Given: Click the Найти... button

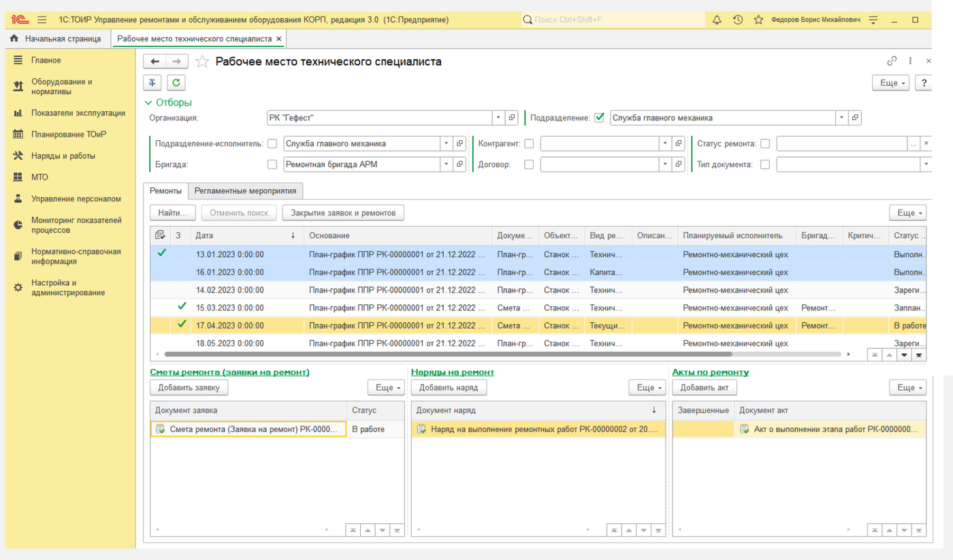Looking at the screenshot, I should (x=173, y=213).
